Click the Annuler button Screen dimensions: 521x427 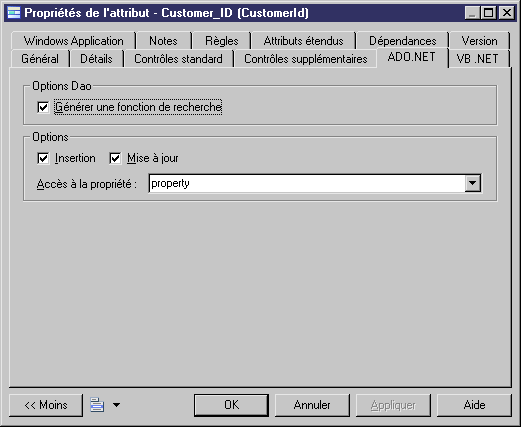312,405
